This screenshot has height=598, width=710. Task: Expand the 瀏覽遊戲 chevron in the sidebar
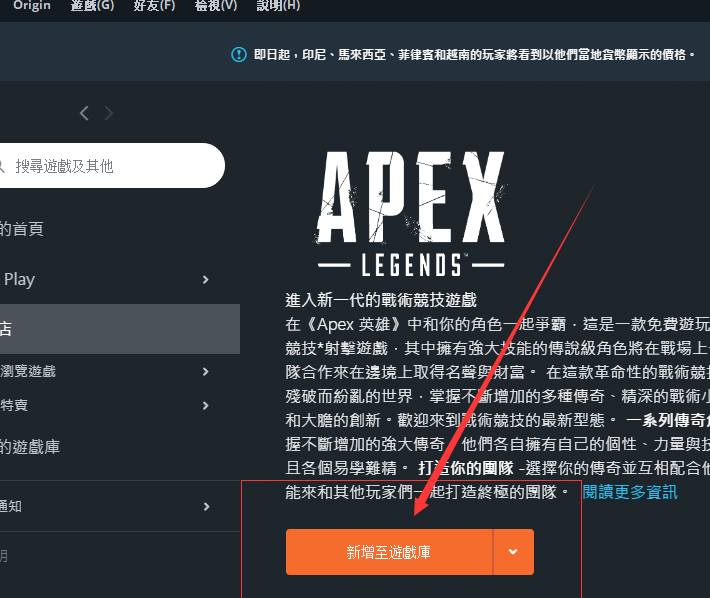click(x=205, y=372)
